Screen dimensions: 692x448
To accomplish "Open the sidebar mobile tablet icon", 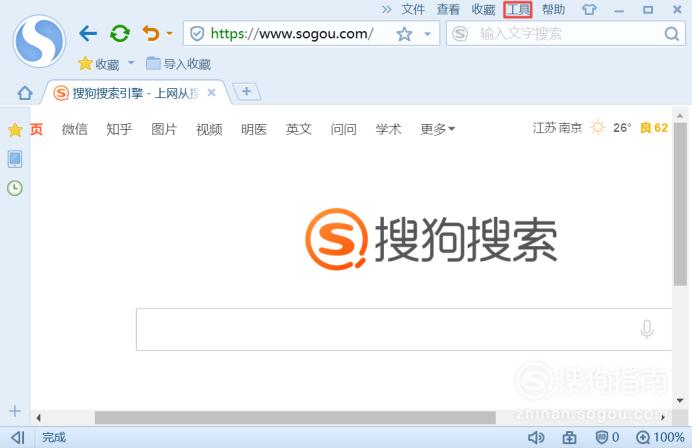I will coord(15,159).
